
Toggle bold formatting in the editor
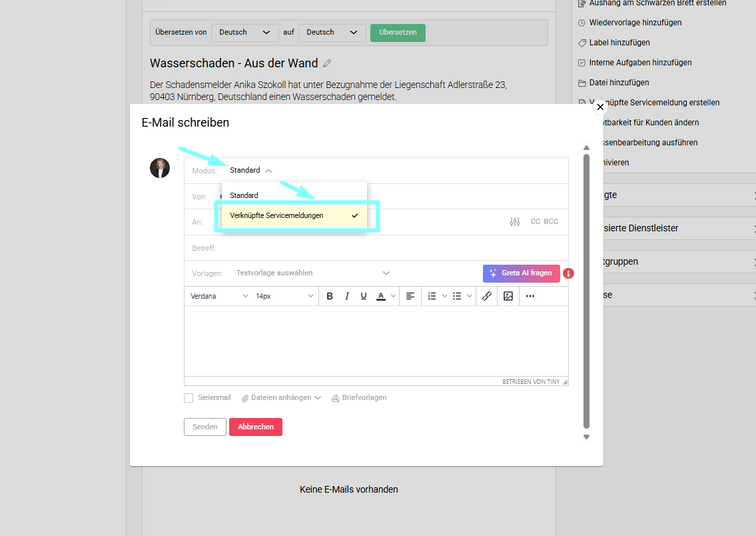pyautogui.click(x=330, y=296)
